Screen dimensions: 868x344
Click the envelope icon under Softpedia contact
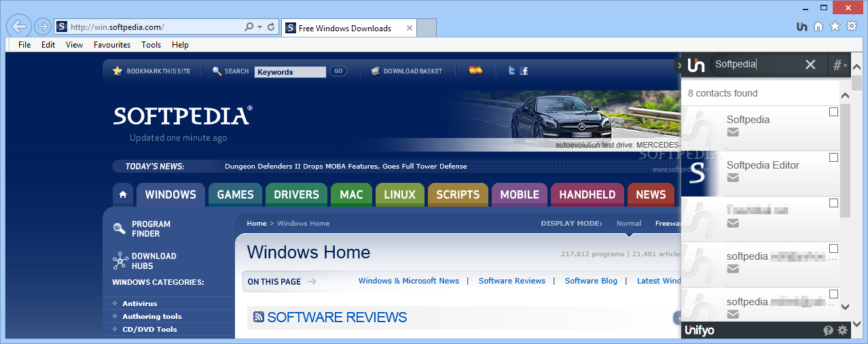[733, 132]
